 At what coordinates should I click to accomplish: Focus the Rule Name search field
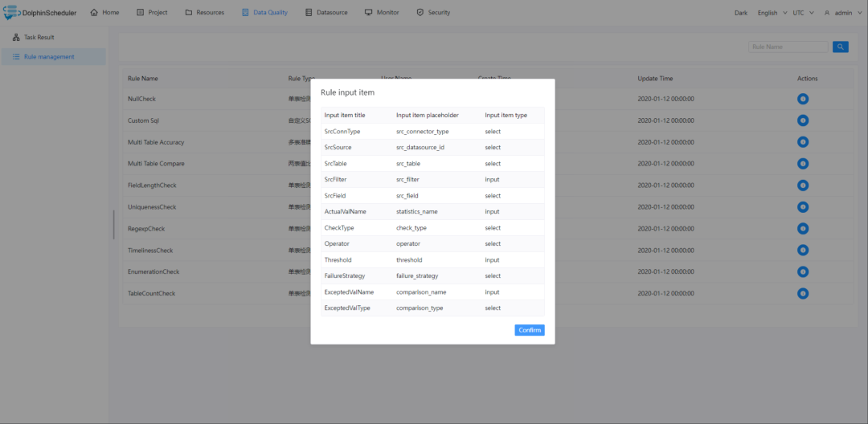point(788,47)
